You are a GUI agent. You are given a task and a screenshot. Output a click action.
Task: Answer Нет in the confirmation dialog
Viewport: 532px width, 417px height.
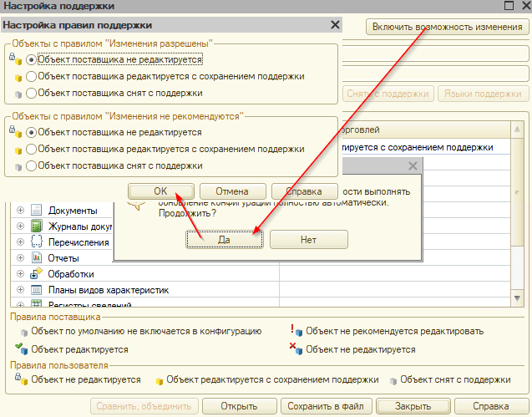coord(308,240)
